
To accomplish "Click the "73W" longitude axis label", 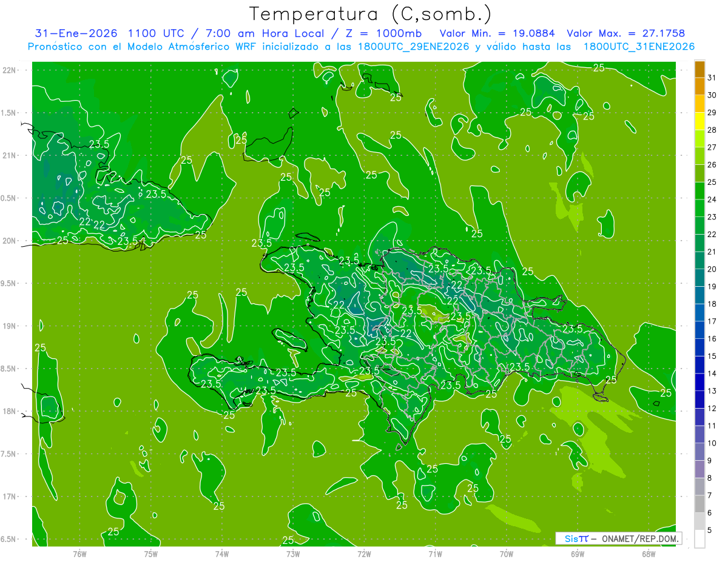I will (x=293, y=554).
